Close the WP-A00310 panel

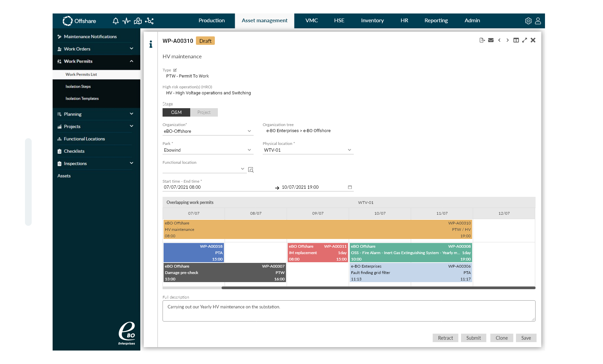coord(533,40)
